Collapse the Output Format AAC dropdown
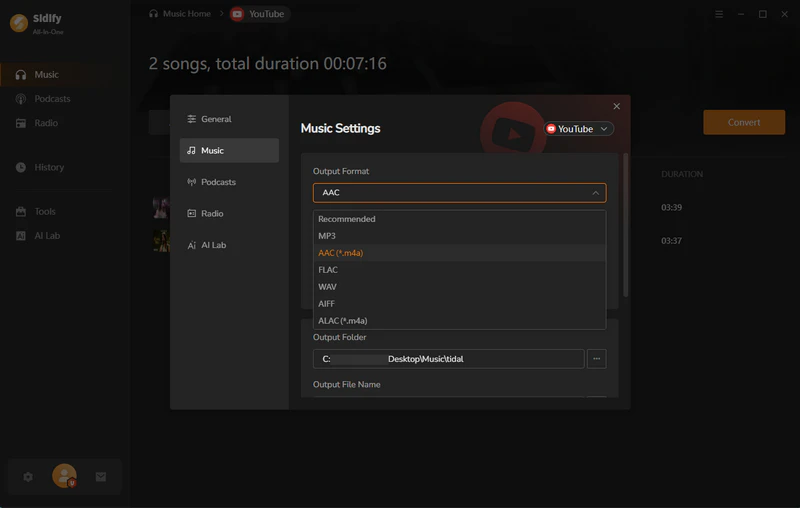Image resolution: width=800 pixels, height=508 pixels. point(459,192)
